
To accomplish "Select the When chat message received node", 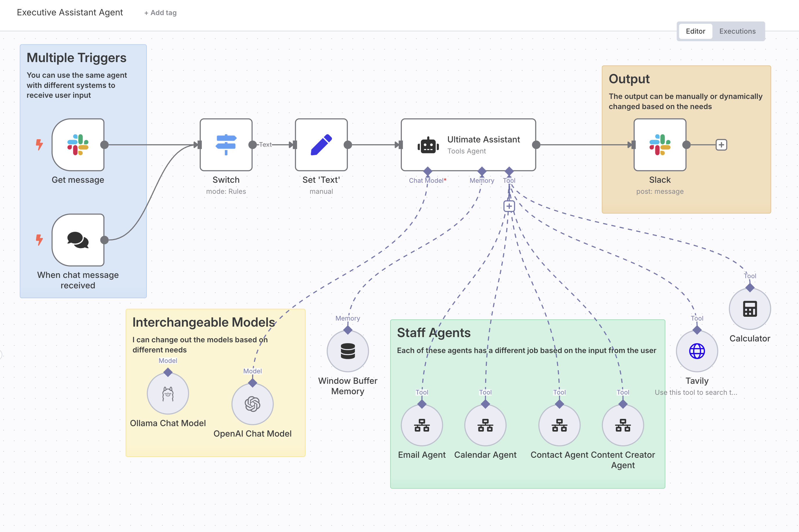I will click(78, 240).
